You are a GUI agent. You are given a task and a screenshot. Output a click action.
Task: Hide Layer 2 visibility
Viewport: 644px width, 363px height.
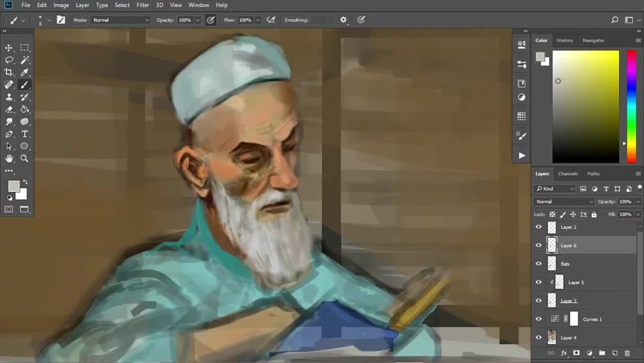click(x=538, y=227)
